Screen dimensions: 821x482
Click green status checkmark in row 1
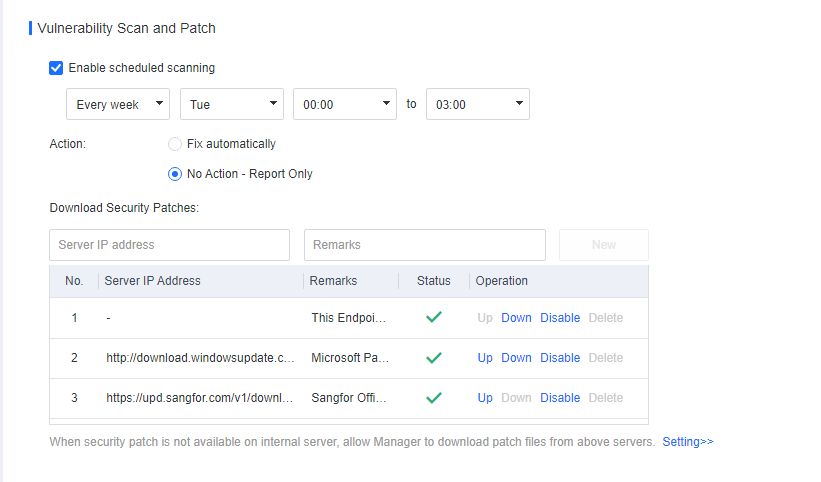coord(433,318)
